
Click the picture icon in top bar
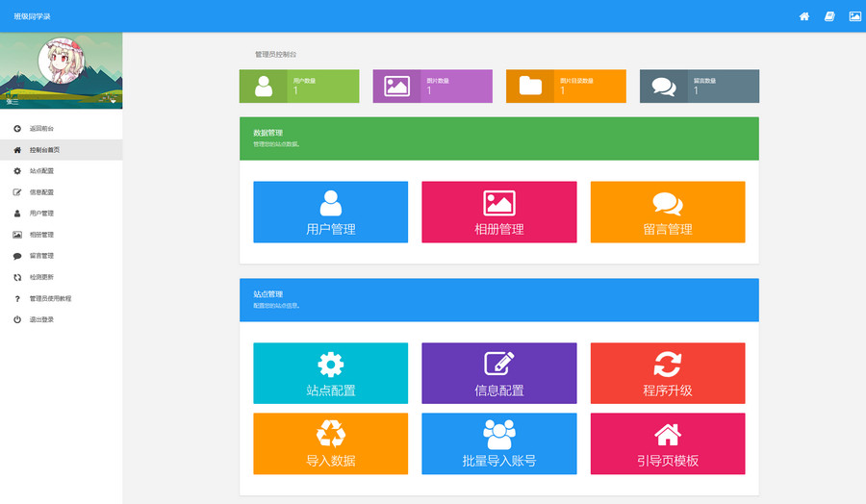click(854, 16)
